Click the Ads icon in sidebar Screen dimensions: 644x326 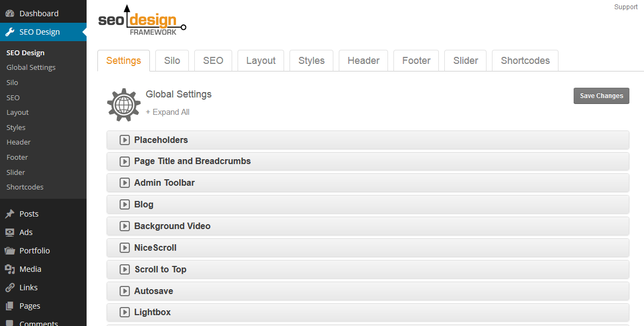(x=10, y=232)
